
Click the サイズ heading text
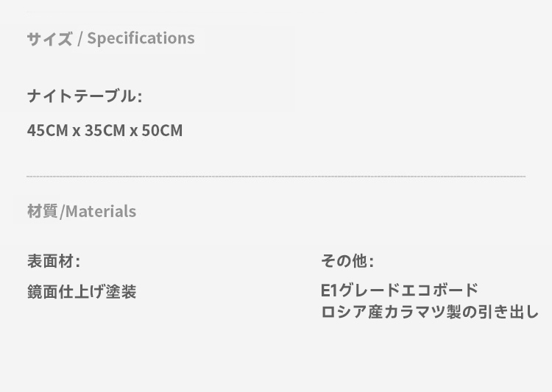[x=49, y=38]
